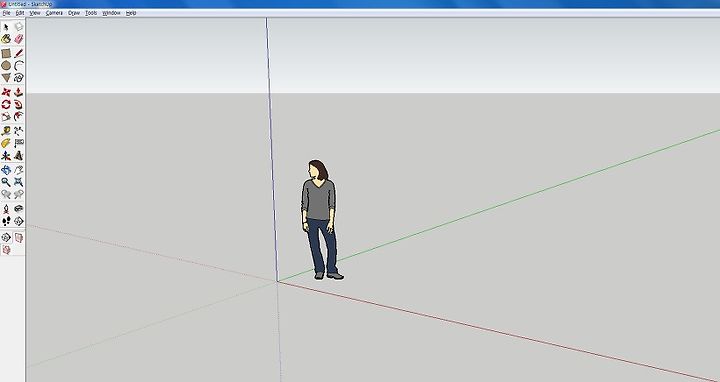Click the greyed Next view icon
Viewport: 720px width, 382px height.
(x=19, y=195)
